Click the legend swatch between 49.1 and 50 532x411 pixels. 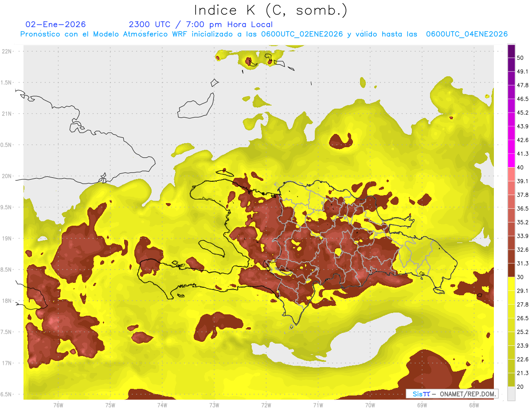pyautogui.click(x=511, y=64)
